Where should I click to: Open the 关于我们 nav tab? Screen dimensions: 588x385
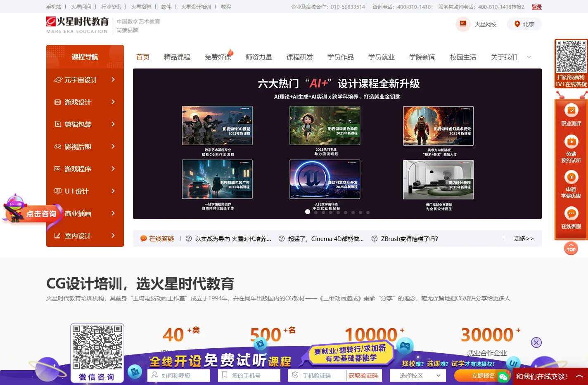click(504, 57)
